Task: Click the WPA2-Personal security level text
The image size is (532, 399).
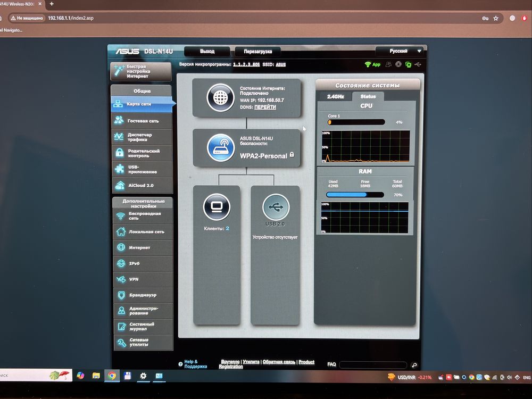Action: pyautogui.click(x=264, y=156)
